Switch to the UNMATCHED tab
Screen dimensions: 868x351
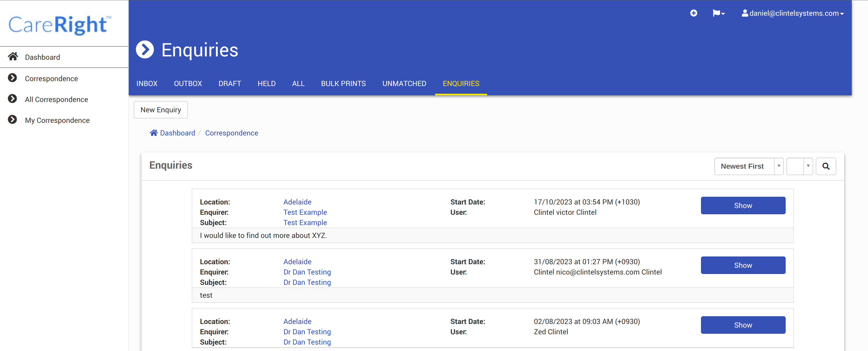click(404, 84)
